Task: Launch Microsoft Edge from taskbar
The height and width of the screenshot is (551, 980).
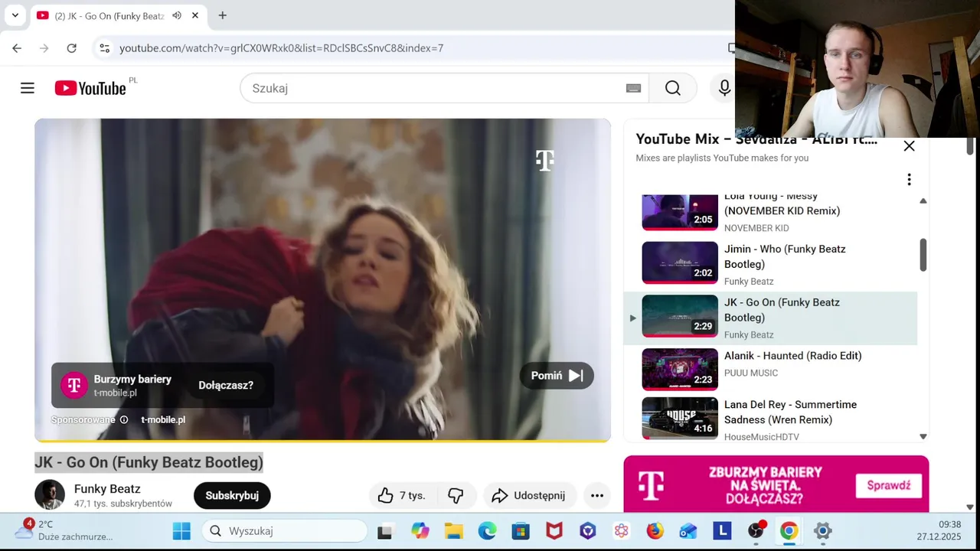Action: tap(487, 531)
